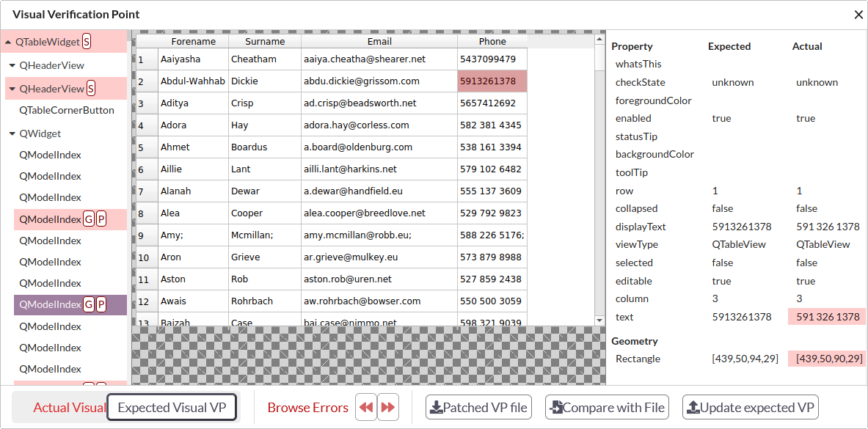This screenshot has width=868, height=429.
Task: Collapse the first QHeaderView node
Action: (x=12, y=65)
